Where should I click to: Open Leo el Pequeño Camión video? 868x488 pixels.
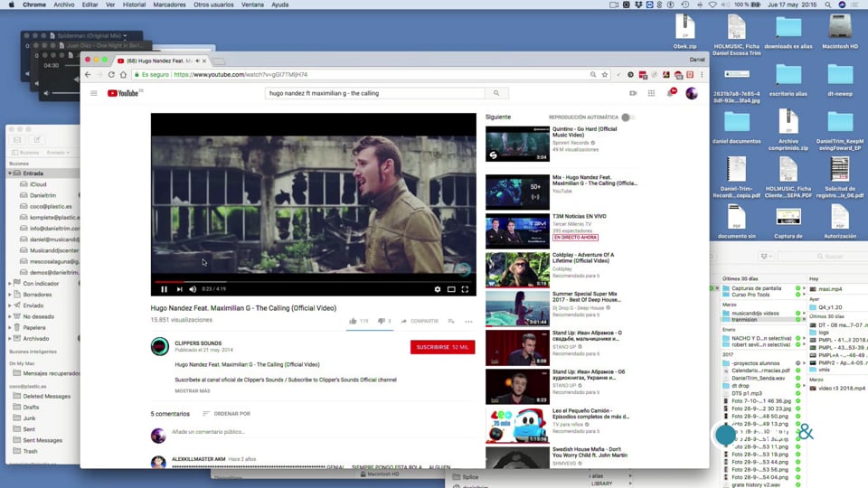(517, 426)
